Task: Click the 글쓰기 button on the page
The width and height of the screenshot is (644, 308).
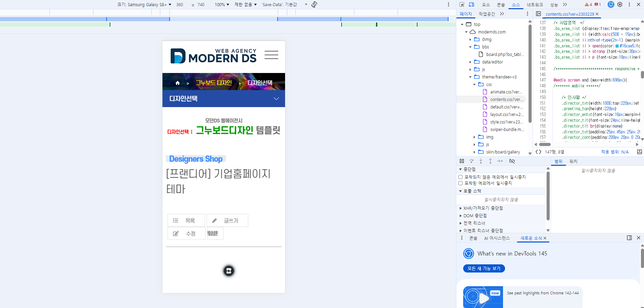Action: pyautogui.click(x=227, y=221)
